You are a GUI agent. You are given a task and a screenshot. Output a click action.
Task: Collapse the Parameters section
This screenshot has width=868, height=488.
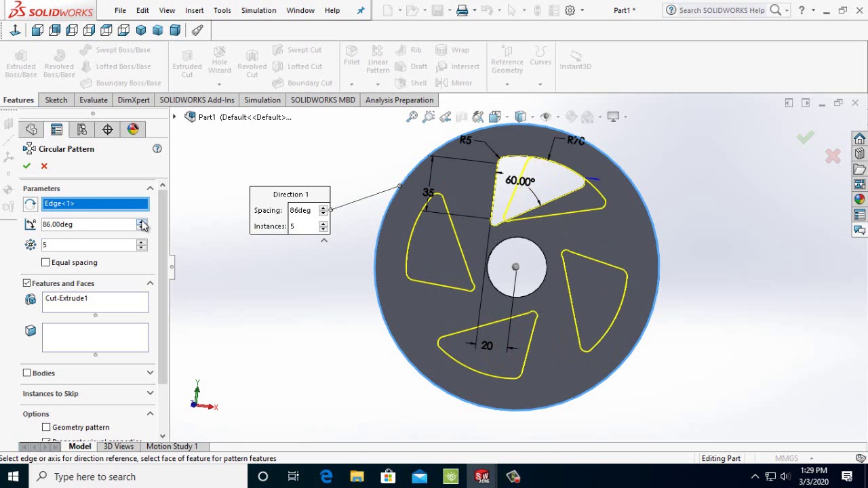(150, 188)
